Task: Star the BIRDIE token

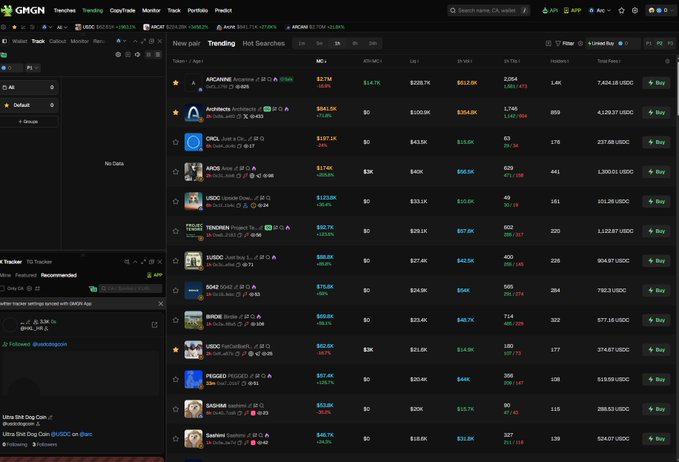Action: pyautogui.click(x=175, y=320)
